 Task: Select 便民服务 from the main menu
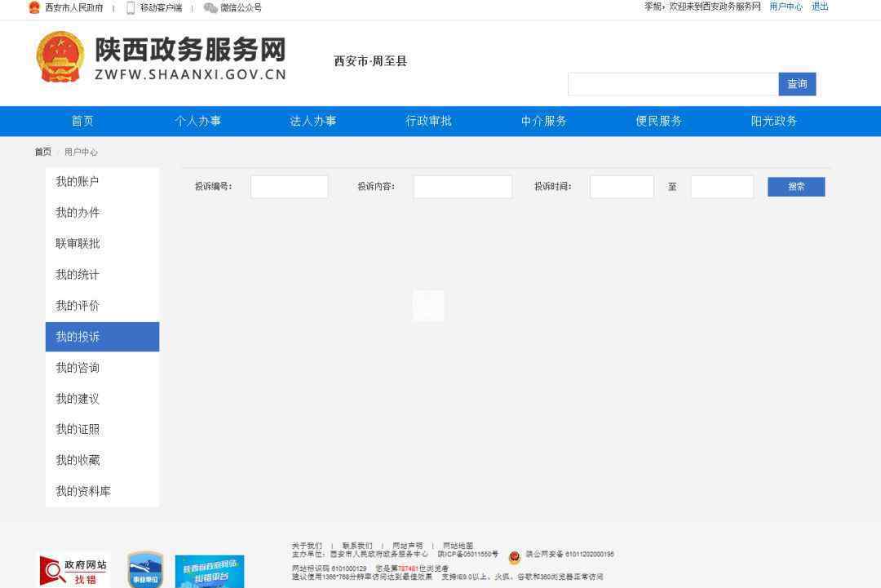(x=658, y=121)
